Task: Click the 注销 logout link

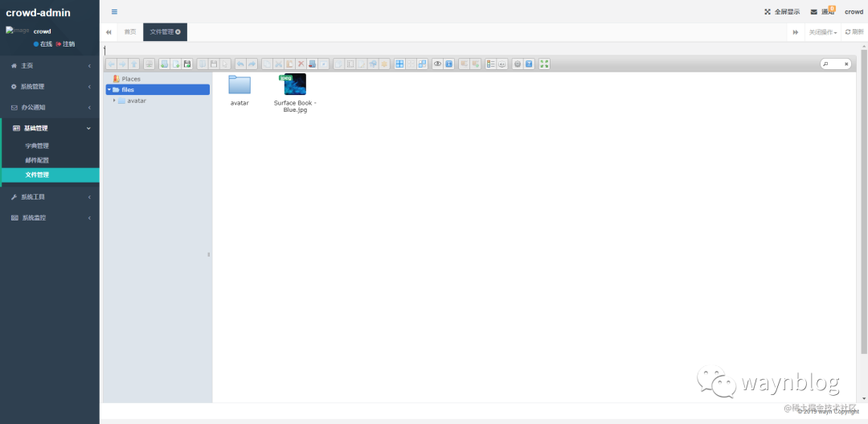Action: pyautogui.click(x=65, y=43)
